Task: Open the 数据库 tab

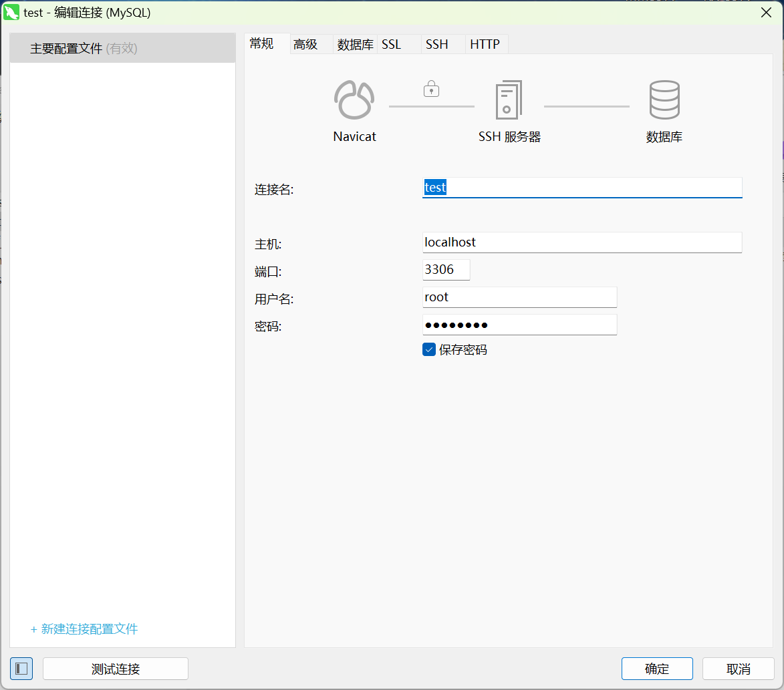Action: [x=355, y=45]
